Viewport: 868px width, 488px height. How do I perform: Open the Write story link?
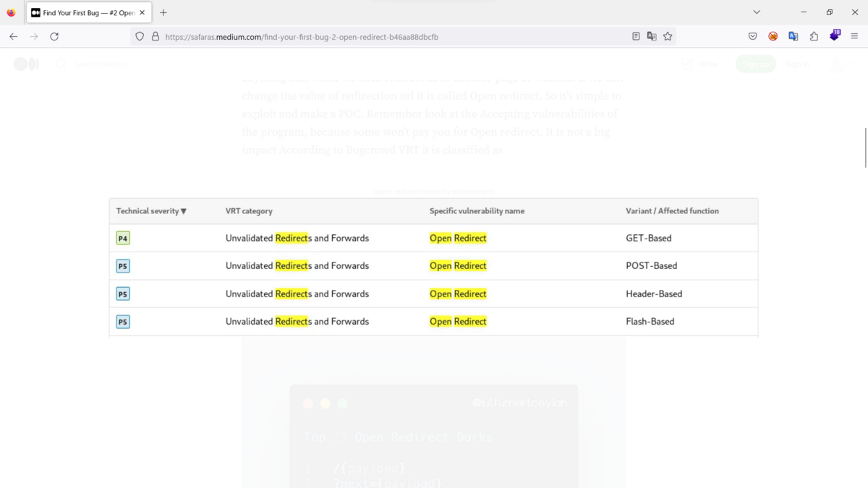tap(699, 64)
